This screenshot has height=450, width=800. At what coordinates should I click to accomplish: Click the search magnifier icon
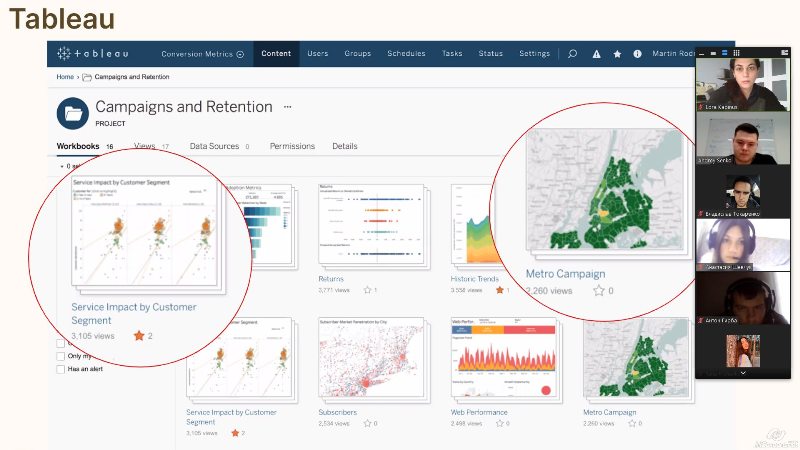[572, 54]
